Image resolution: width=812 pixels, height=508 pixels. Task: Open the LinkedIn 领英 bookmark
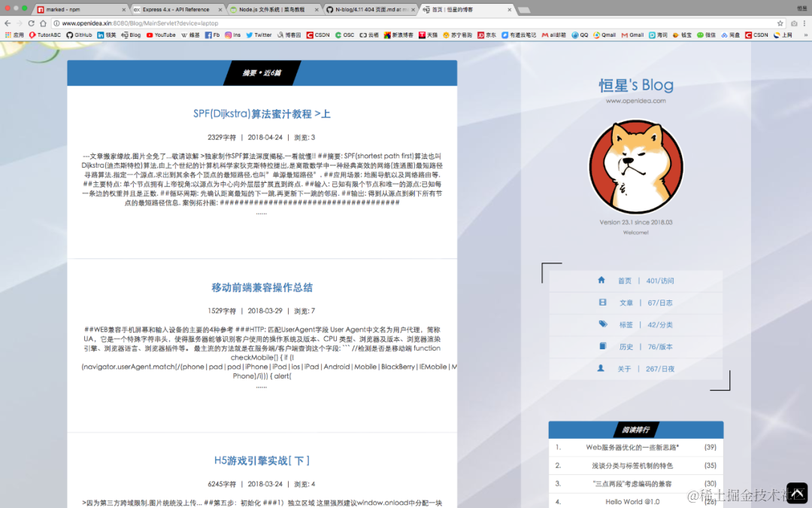tap(107, 35)
